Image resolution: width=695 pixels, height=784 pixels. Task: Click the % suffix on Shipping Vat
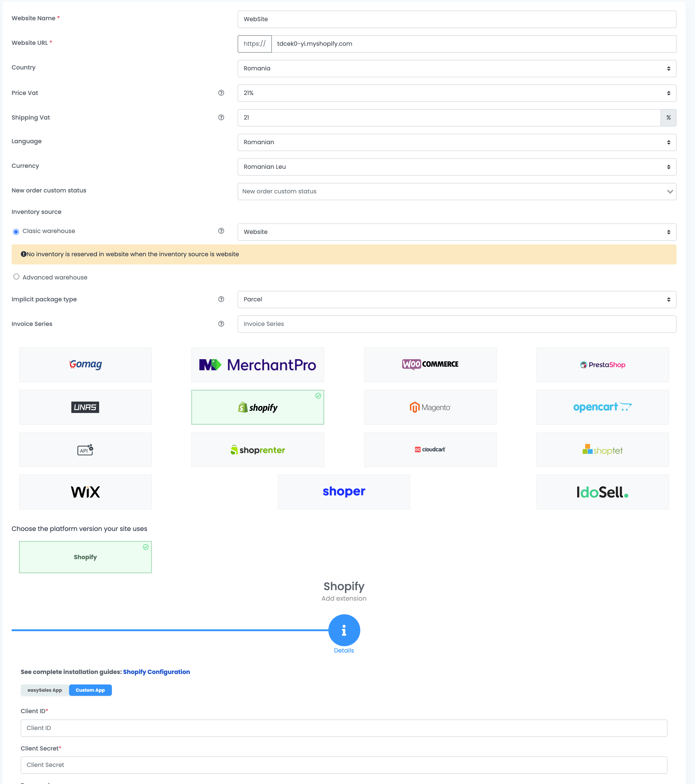click(669, 118)
